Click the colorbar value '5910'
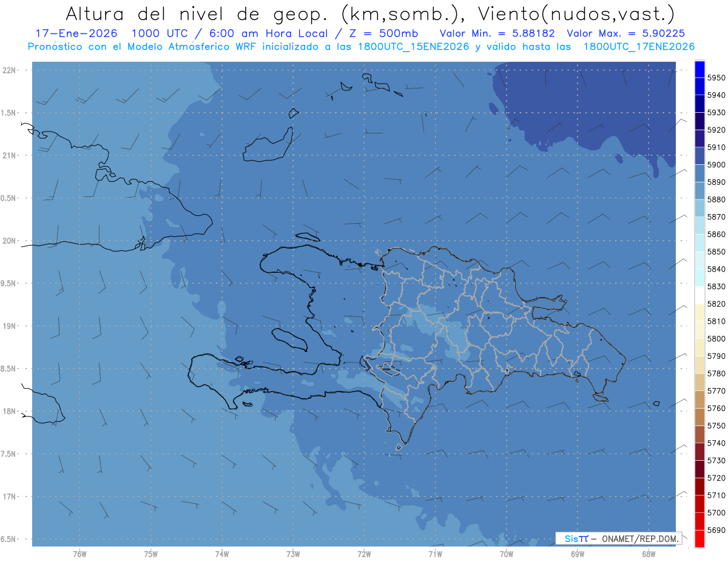 click(x=716, y=147)
